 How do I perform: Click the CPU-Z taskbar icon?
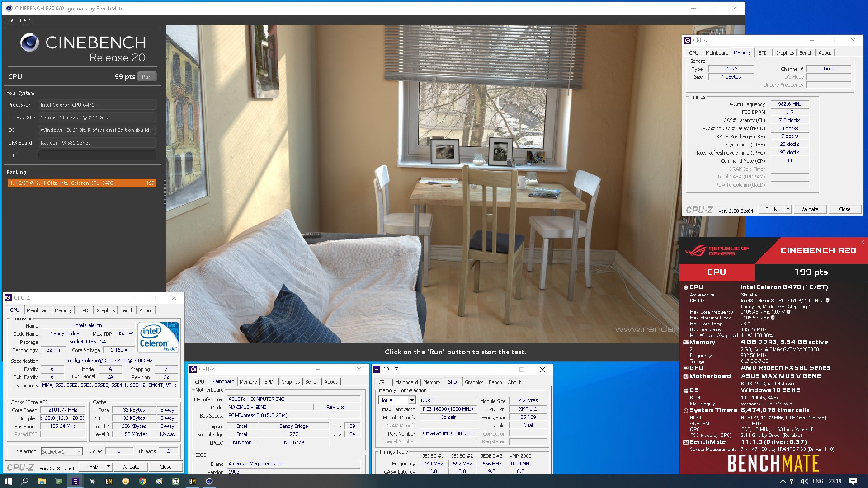pos(75,481)
